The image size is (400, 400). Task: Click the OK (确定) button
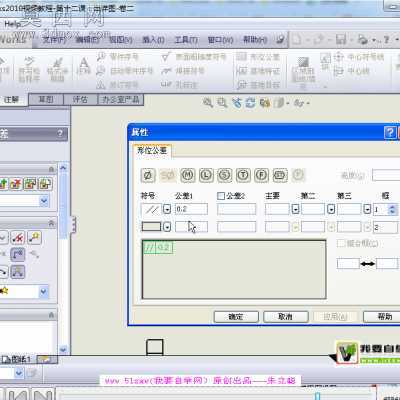(x=236, y=317)
